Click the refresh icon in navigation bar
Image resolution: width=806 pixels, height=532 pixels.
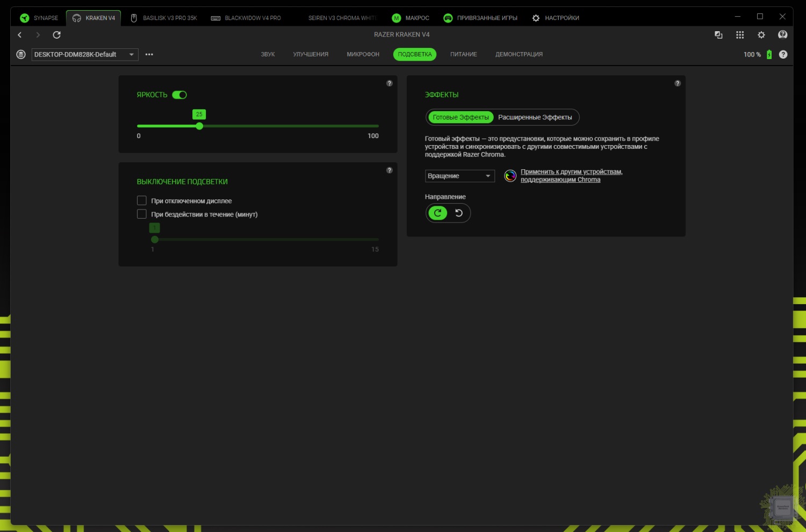[x=56, y=35]
